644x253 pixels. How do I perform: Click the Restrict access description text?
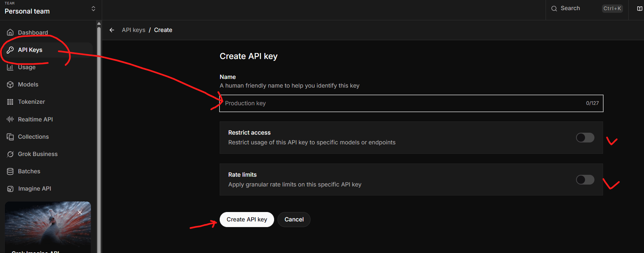coord(312,142)
